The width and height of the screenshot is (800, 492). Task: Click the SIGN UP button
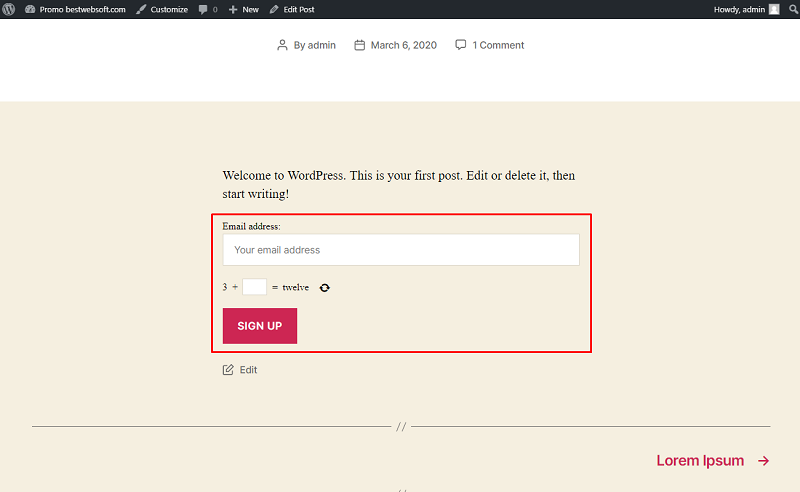pyautogui.click(x=260, y=326)
